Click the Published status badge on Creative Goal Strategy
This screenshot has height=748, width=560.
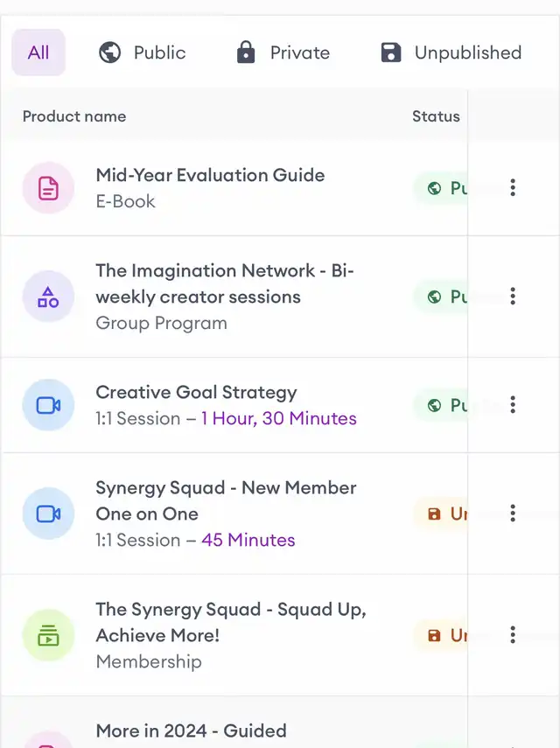click(441, 405)
